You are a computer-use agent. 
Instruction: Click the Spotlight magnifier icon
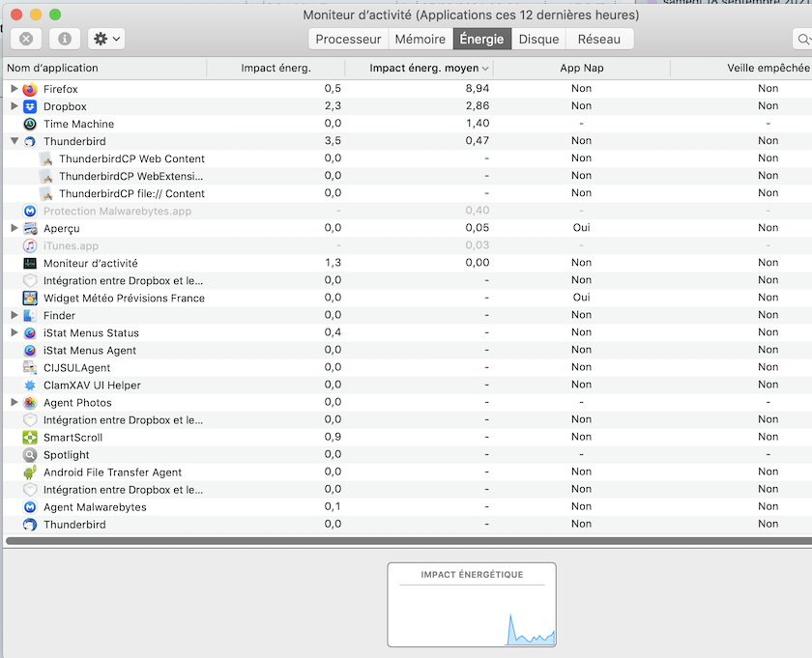(30, 454)
